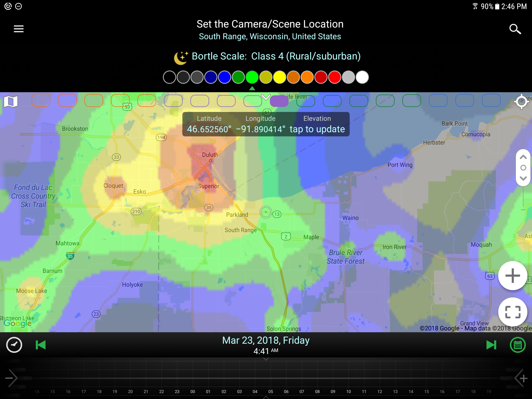Screen dimensions: 532x399
Task: Pick the yellow Bortle swatch
Action: pos(280,77)
